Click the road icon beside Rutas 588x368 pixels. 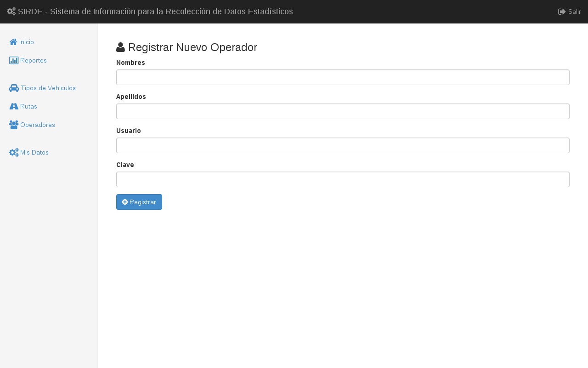[14, 106]
